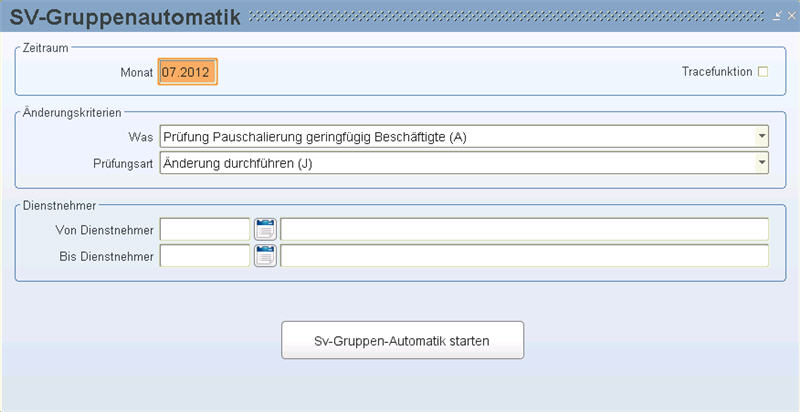Open the Bis Dienstnehmer lookup icon

(x=265, y=256)
